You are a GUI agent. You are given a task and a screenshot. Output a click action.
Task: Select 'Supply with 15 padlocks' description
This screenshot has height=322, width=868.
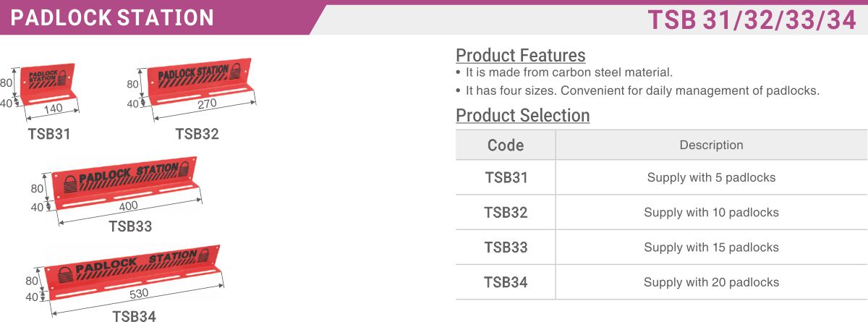tap(711, 247)
